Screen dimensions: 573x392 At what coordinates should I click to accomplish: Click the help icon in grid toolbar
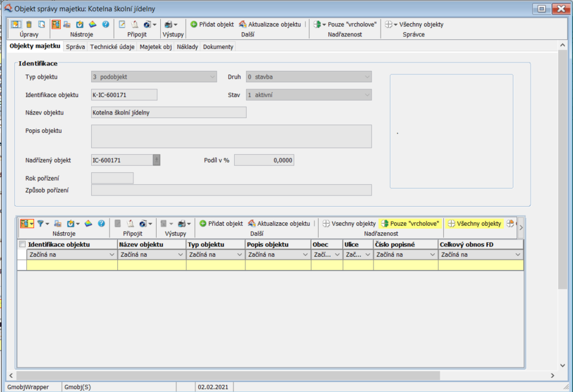coord(101,223)
